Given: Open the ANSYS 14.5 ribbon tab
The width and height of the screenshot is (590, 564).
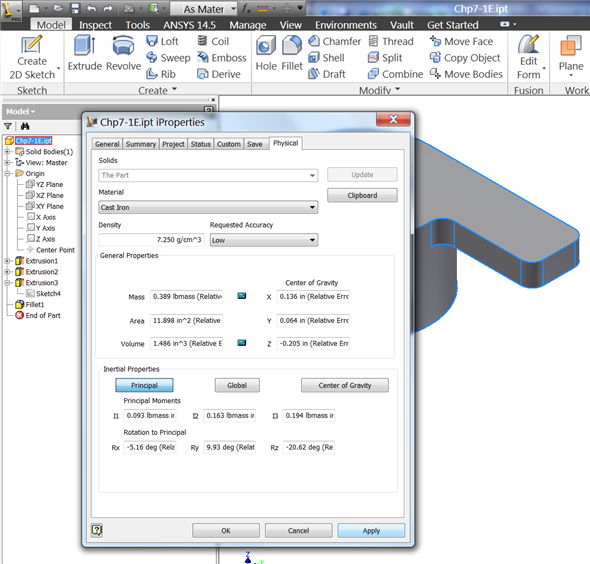Looking at the screenshot, I should 189,25.
